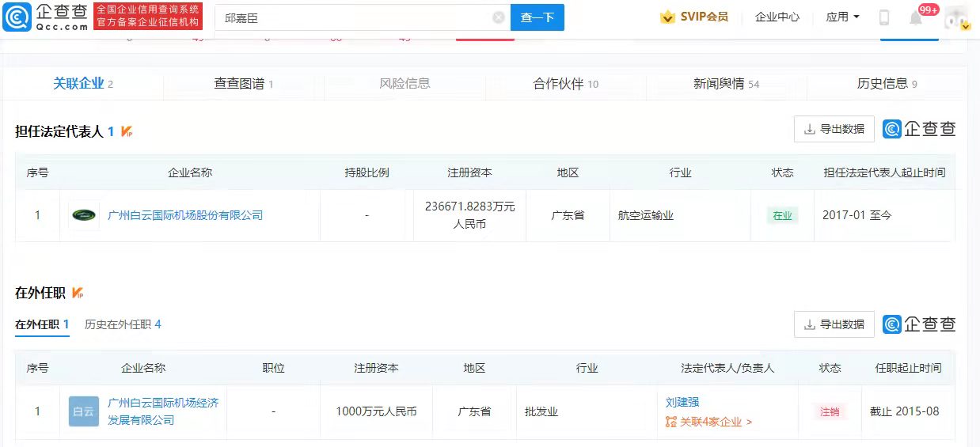Switch to the 新闻舆情 tab
The width and height of the screenshot is (980, 447).
727,83
